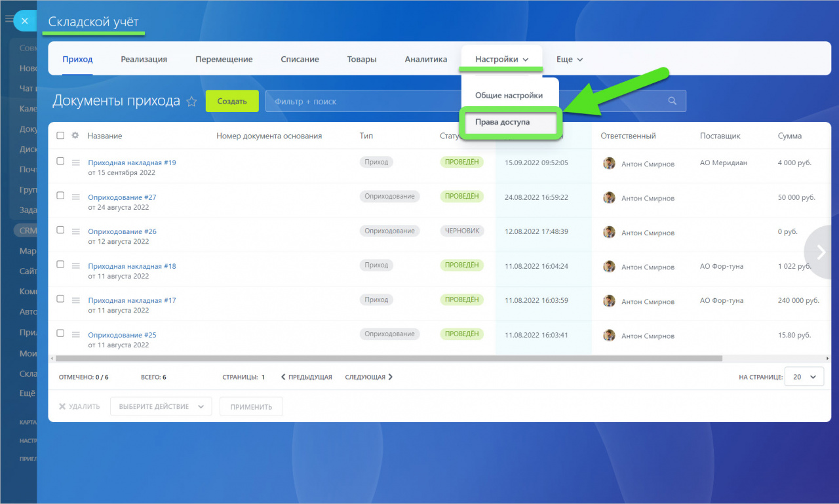Open Оприходование #26 document
Viewport: 839px width, 504px height.
point(122,231)
